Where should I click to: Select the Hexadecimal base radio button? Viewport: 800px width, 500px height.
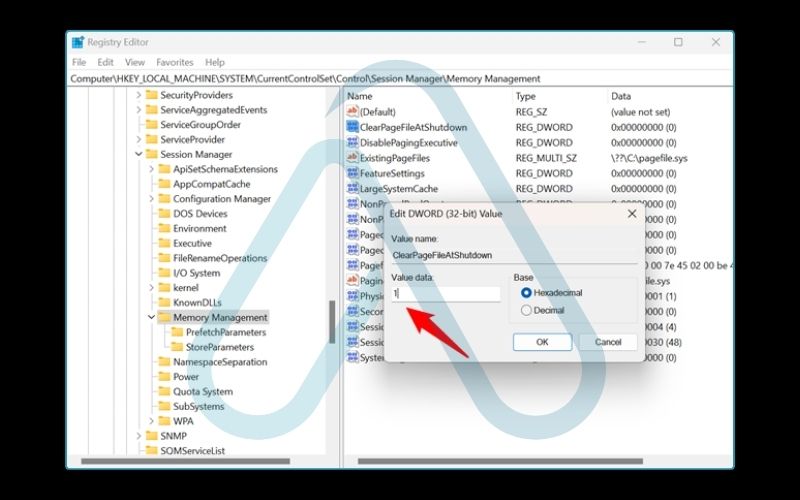(526, 293)
